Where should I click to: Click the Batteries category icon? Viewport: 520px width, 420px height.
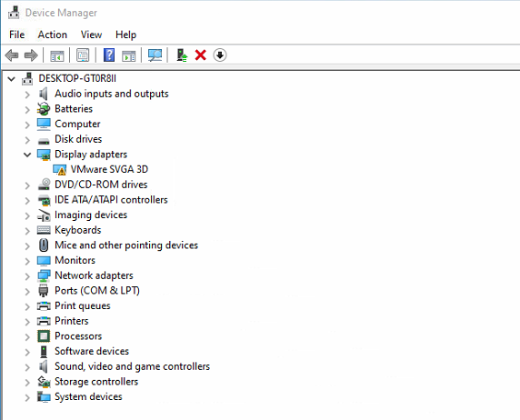click(x=44, y=109)
